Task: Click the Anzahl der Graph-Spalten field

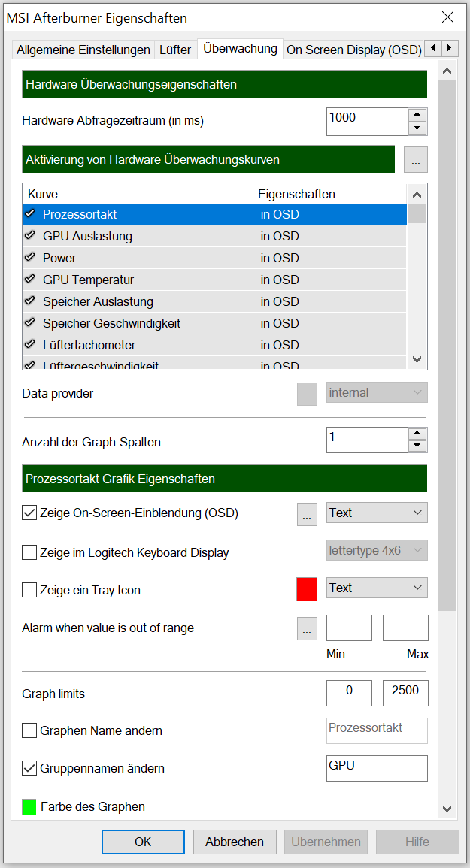Action: (368, 440)
